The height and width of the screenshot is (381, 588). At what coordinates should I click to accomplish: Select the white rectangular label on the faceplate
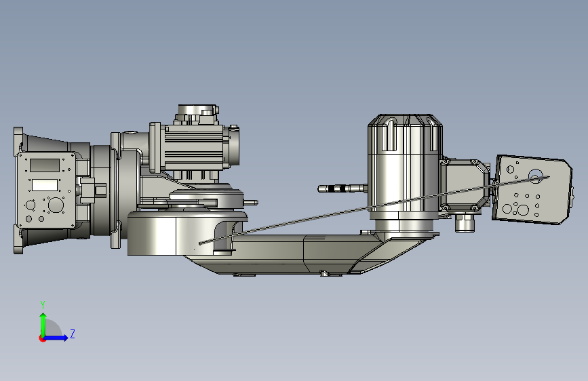click(x=45, y=185)
